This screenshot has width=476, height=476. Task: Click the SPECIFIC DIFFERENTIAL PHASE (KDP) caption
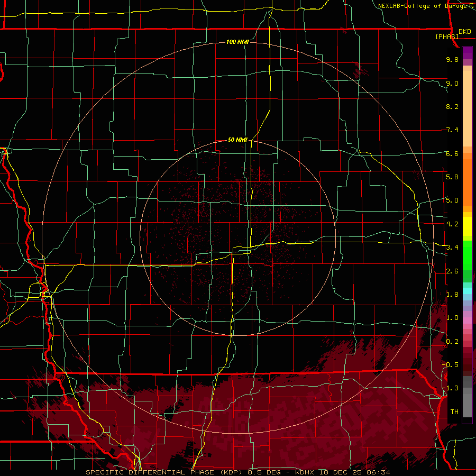[x=165, y=472]
